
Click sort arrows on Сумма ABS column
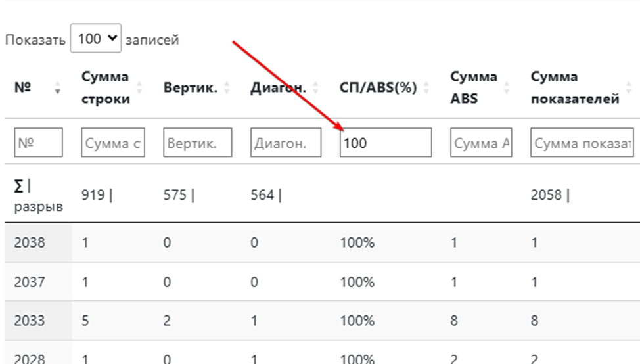pyautogui.click(x=507, y=88)
